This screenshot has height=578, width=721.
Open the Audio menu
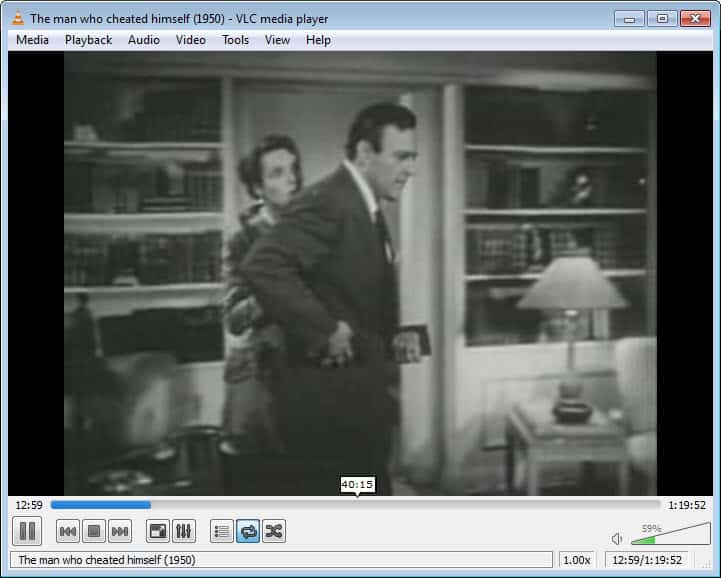pyautogui.click(x=144, y=40)
